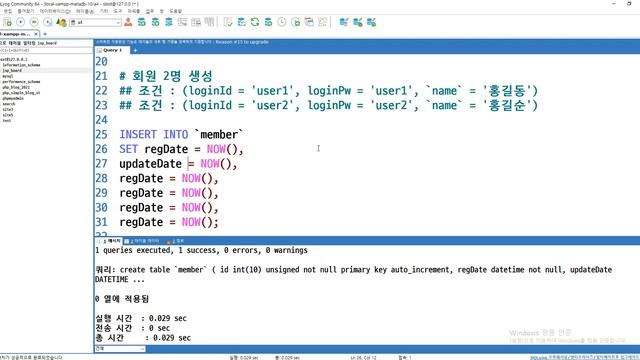Click the line "INSERT INTO `member`"
Screen dimensions: 640x360
(x=181, y=134)
